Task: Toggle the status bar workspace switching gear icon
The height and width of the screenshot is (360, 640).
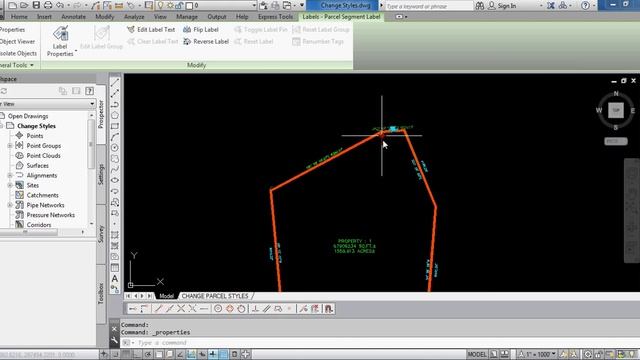Action: (587, 354)
